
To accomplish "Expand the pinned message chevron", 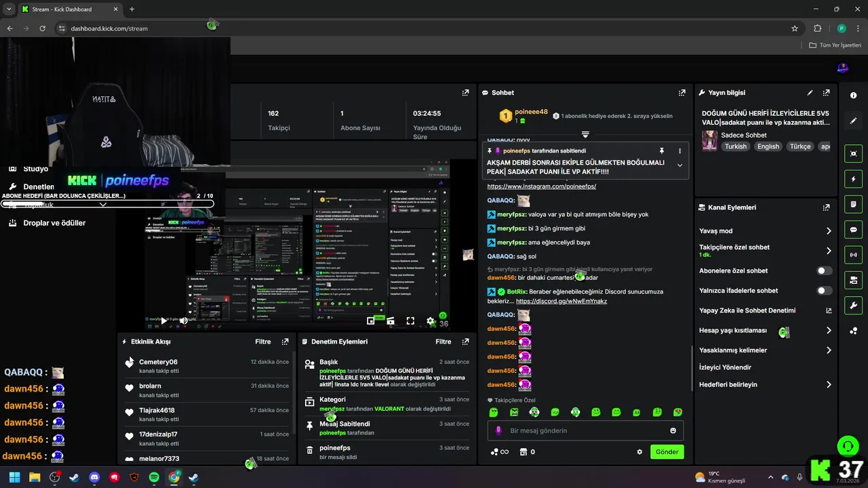I will [679, 165].
